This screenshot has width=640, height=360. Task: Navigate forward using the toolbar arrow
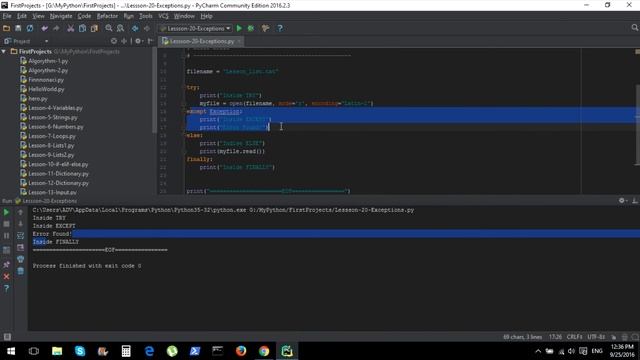point(147,28)
